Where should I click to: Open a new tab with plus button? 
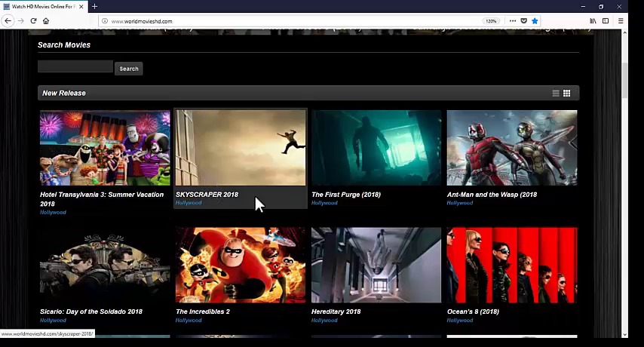click(94, 6)
